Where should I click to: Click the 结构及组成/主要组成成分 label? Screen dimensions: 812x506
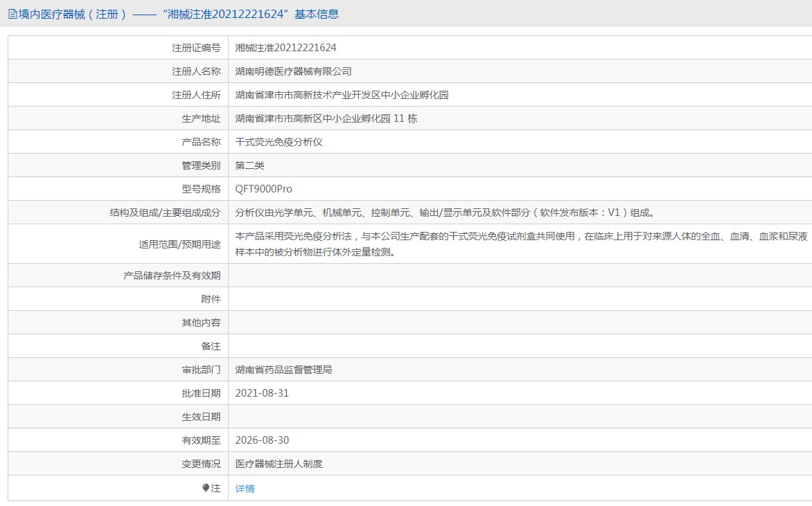tap(165, 213)
